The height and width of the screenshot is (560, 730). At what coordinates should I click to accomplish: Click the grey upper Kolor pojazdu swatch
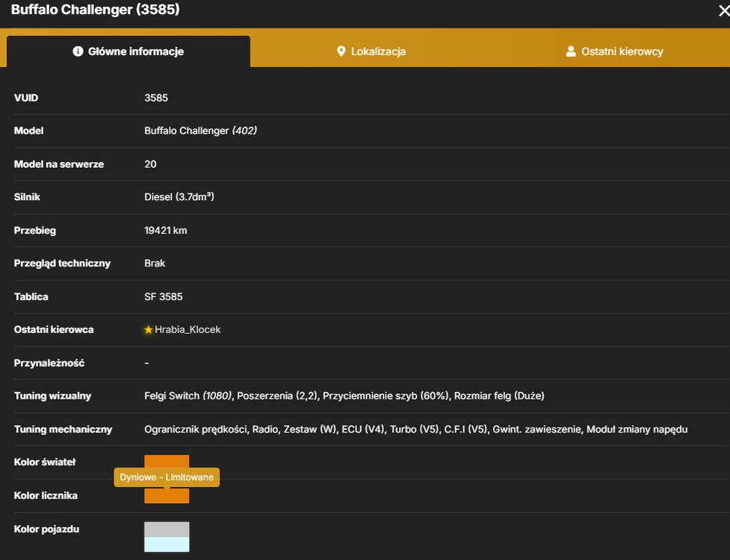pyautogui.click(x=167, y=529)
